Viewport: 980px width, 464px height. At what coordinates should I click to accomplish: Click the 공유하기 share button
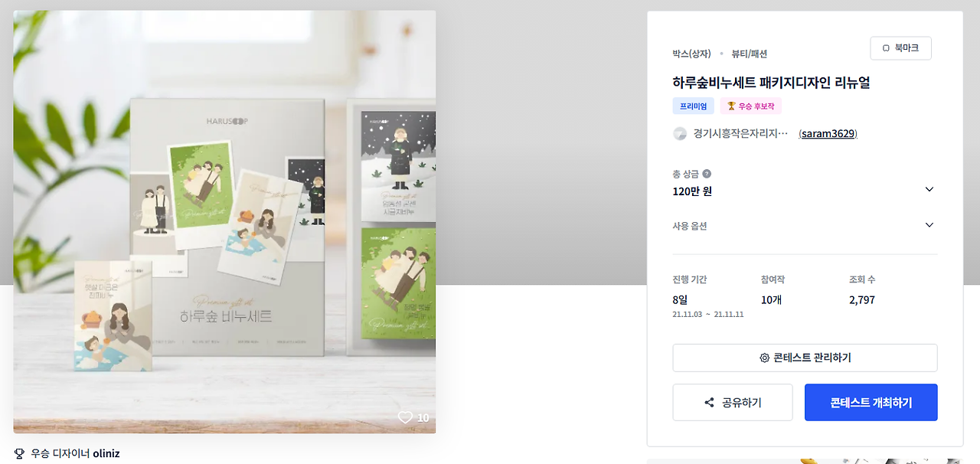[x=733, y=402]
